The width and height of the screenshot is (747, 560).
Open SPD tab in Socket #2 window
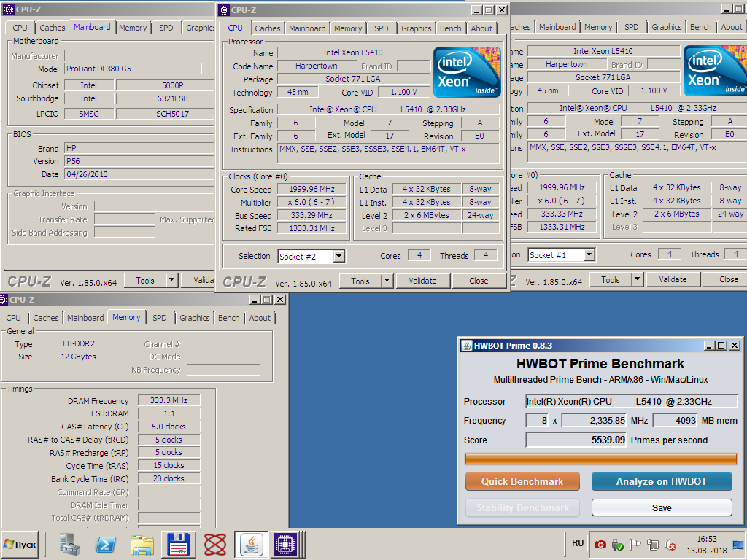point(381,28)
